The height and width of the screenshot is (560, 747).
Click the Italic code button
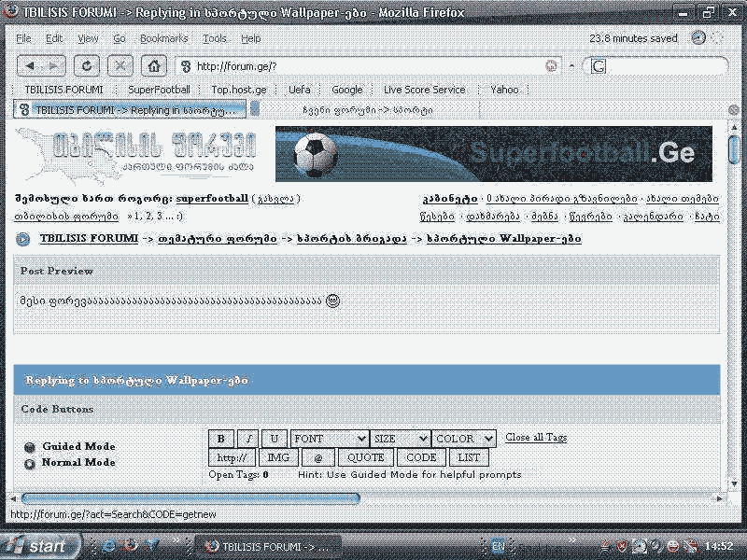247,439
